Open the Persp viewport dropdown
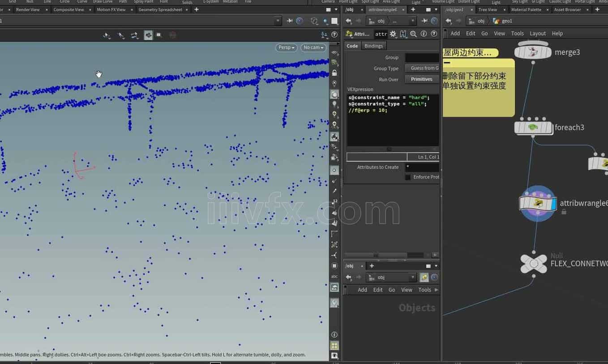This screenshot has width=608, height=364. click(286, 47)
